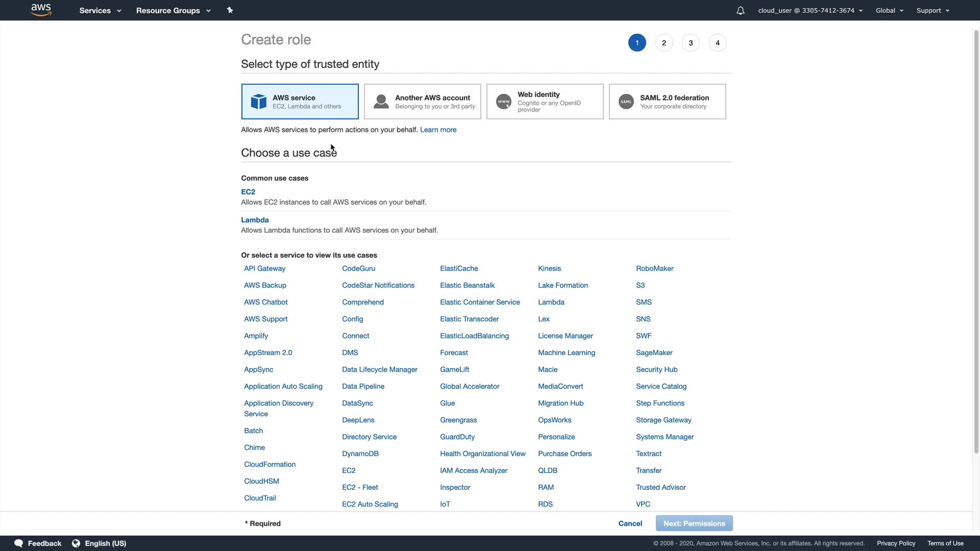Viewport: 980px width, 551px height.
Task: Click Cancel to abort role creation
Action: point(630,523)
